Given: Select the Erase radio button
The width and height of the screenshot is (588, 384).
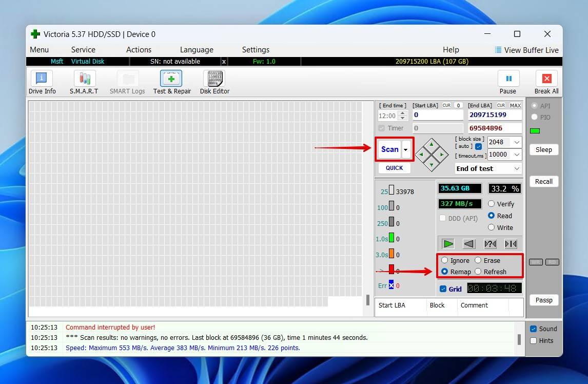Looking at the screenshot, I should tap(478, 260).
